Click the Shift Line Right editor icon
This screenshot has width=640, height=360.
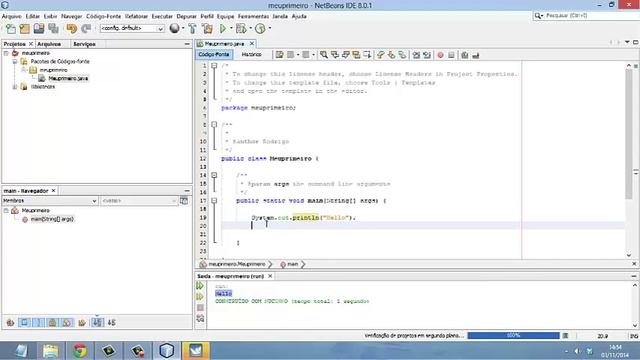coord(427,55)
